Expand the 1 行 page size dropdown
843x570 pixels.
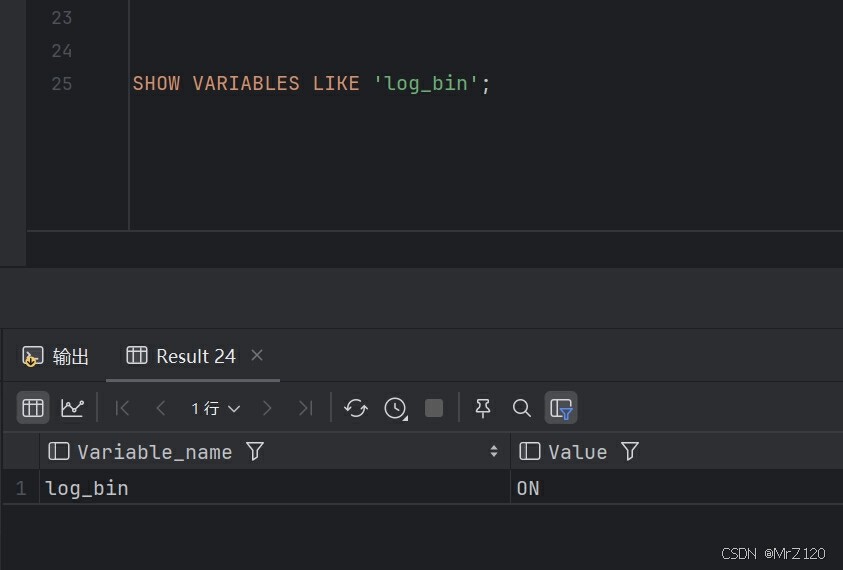216,408
